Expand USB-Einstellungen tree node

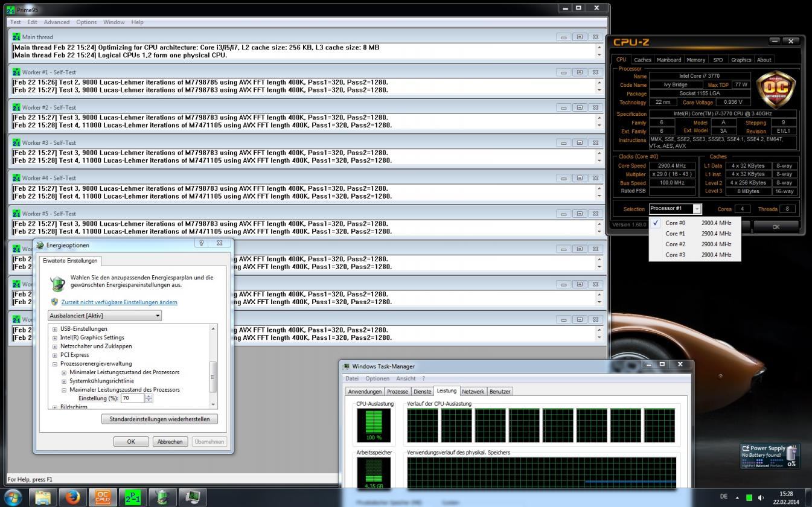[x=55, y=329]
